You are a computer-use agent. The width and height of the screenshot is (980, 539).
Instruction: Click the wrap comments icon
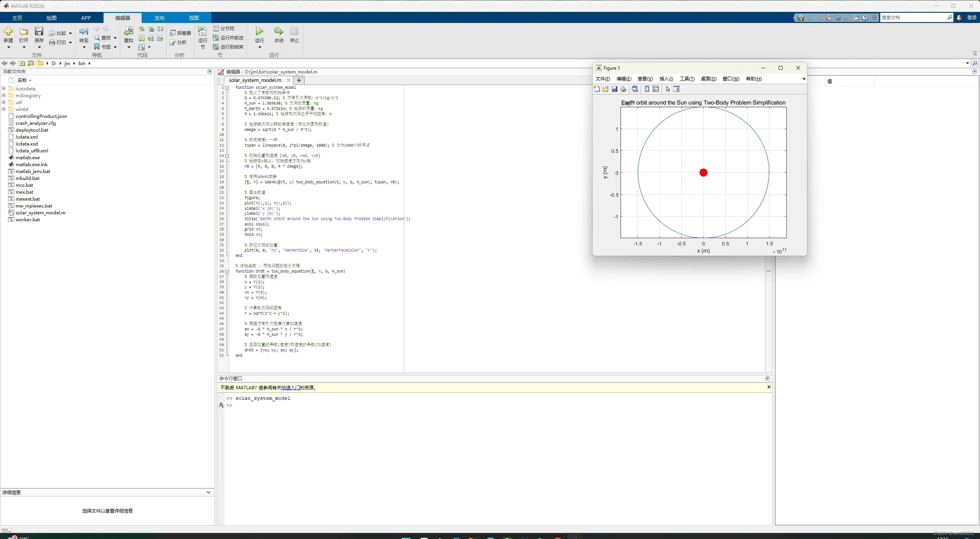160,29
